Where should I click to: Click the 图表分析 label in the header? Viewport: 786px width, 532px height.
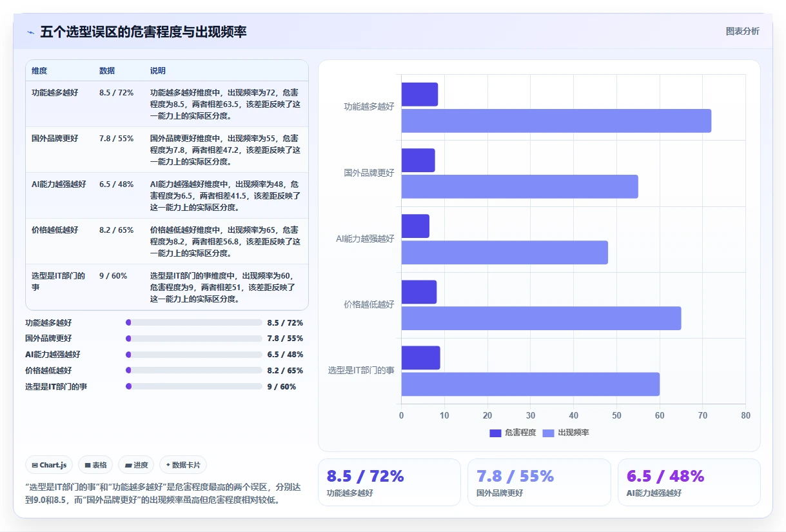(x=742, y=31)
